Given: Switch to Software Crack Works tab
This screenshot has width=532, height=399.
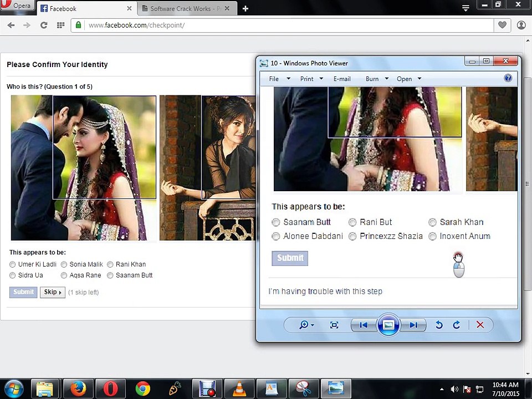Looking at the screenshot, I should [x=186, y=8].
